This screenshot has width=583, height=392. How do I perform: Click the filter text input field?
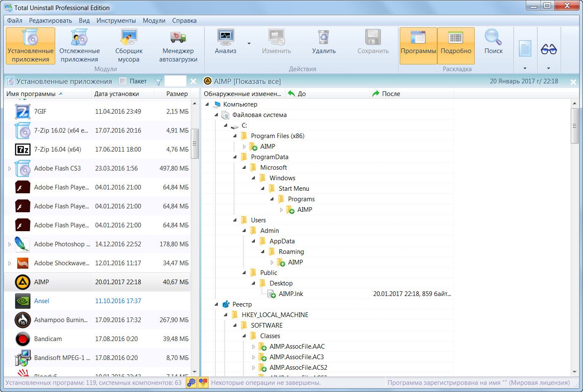coord(175,81)
